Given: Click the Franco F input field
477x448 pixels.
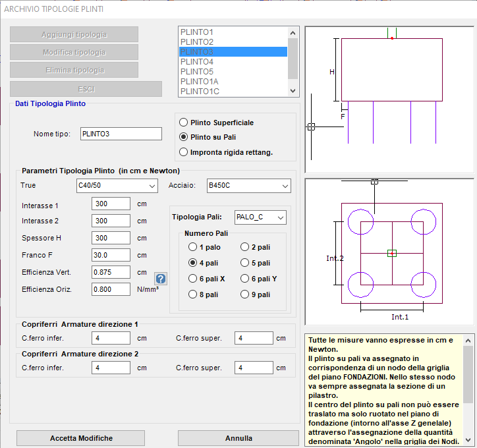Looking at the screenshot, I should point(111,255).
